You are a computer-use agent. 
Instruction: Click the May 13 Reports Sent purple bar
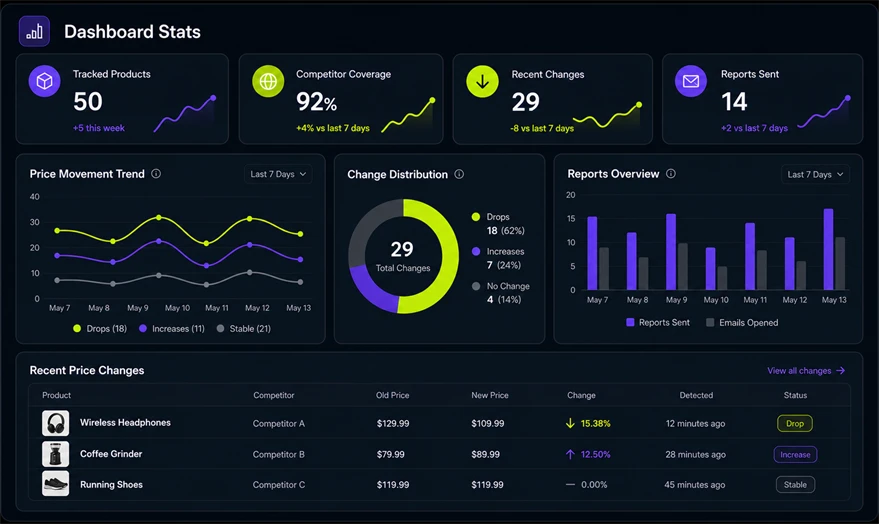pos(828,249)
